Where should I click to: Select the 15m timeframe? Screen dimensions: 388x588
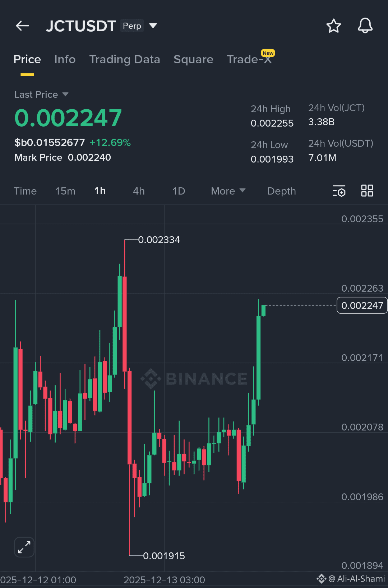click(x=65, y=191)
